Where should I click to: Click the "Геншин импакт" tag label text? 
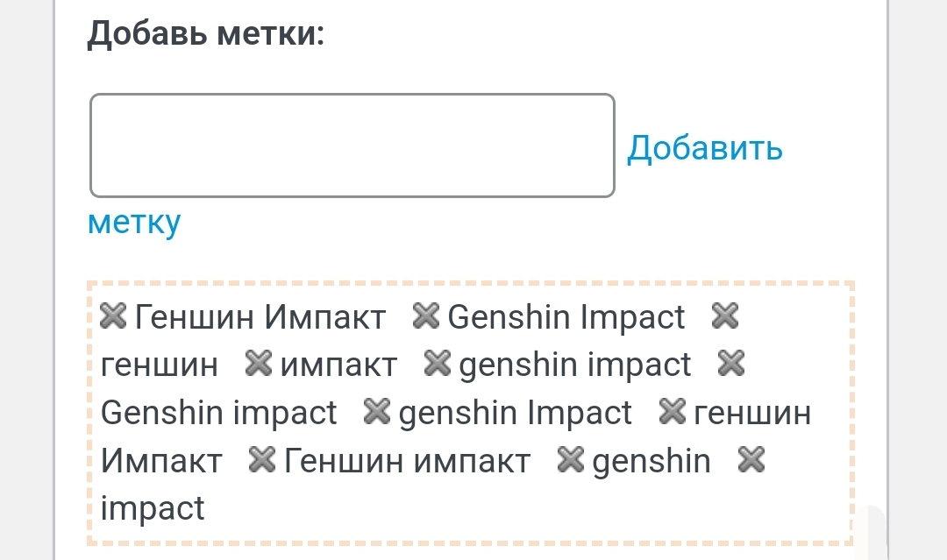point(408,460)
